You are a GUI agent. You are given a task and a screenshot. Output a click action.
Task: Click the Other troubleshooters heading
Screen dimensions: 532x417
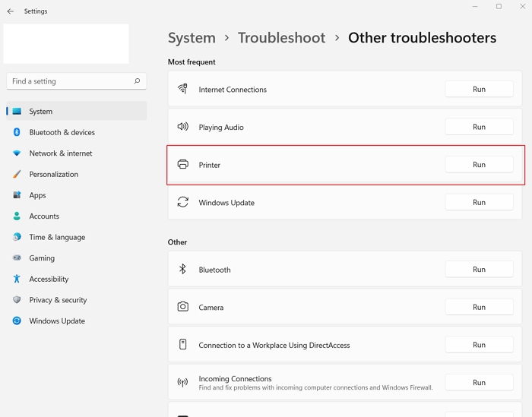coord(422,38)
